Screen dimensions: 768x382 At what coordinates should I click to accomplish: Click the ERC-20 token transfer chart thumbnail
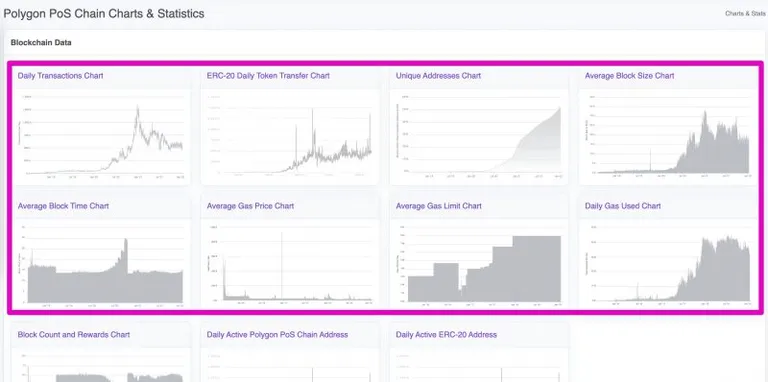pyautogui.click(x=290, y=137)
